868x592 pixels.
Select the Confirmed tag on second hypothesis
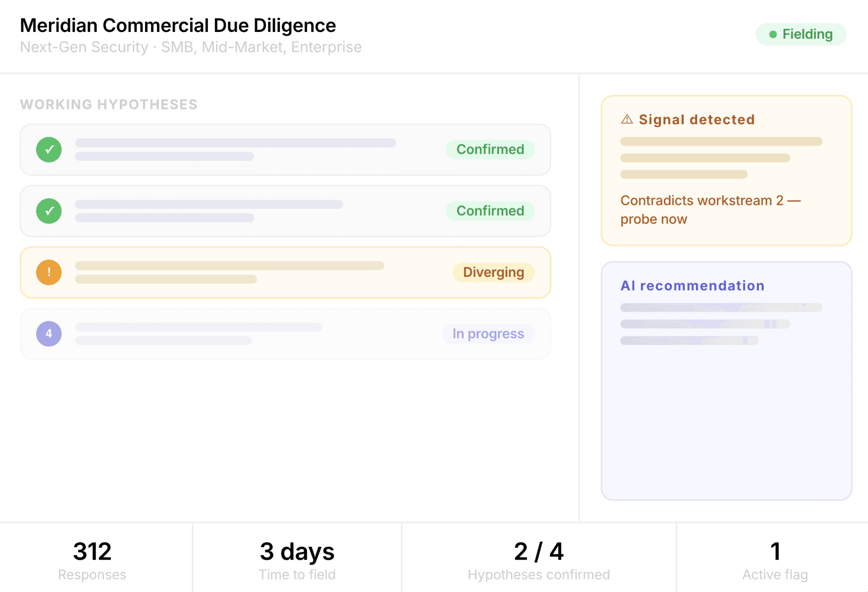coord(490,211)
